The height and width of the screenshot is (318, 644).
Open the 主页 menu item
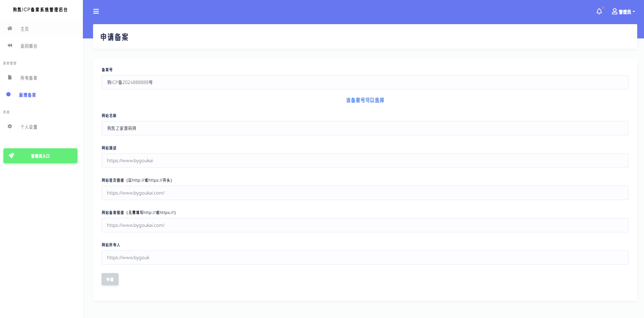click(x=24, y=29)
